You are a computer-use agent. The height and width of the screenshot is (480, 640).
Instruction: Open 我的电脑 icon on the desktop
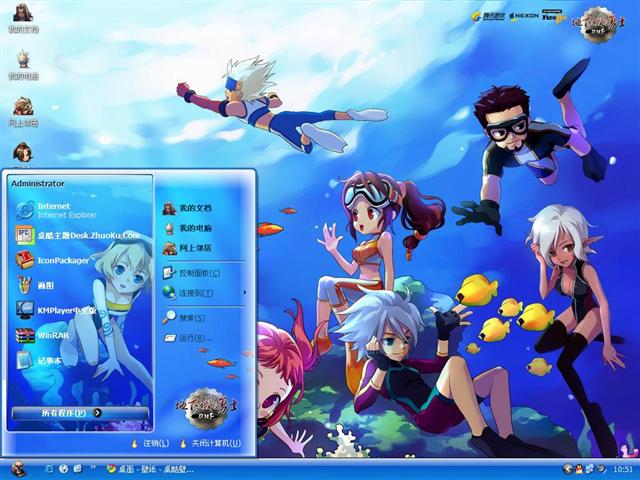(x=23, y=65)
